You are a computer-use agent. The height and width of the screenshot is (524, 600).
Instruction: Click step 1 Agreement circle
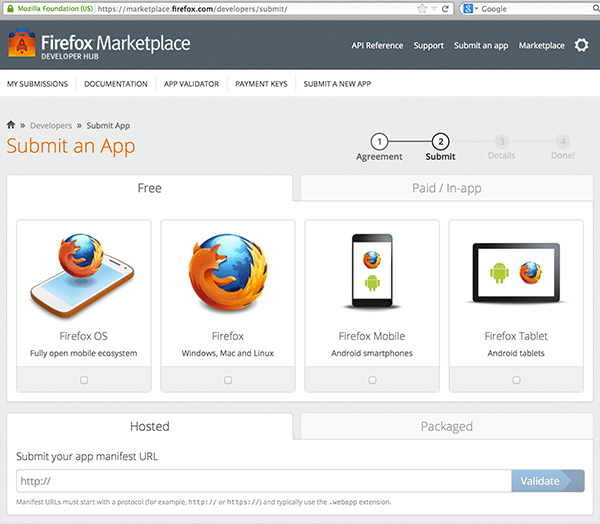click(379, 142)
